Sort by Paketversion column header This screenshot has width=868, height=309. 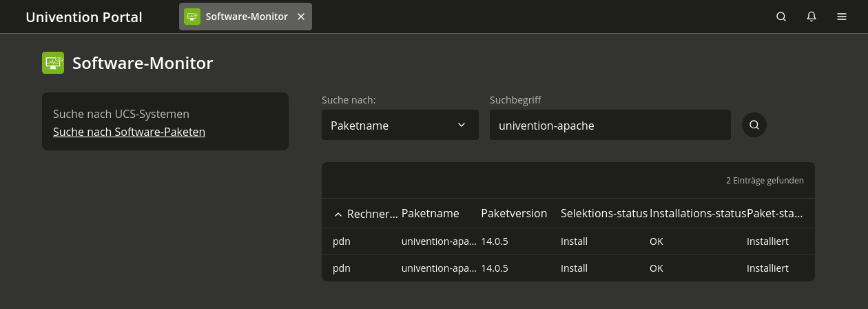click(514, 214)
